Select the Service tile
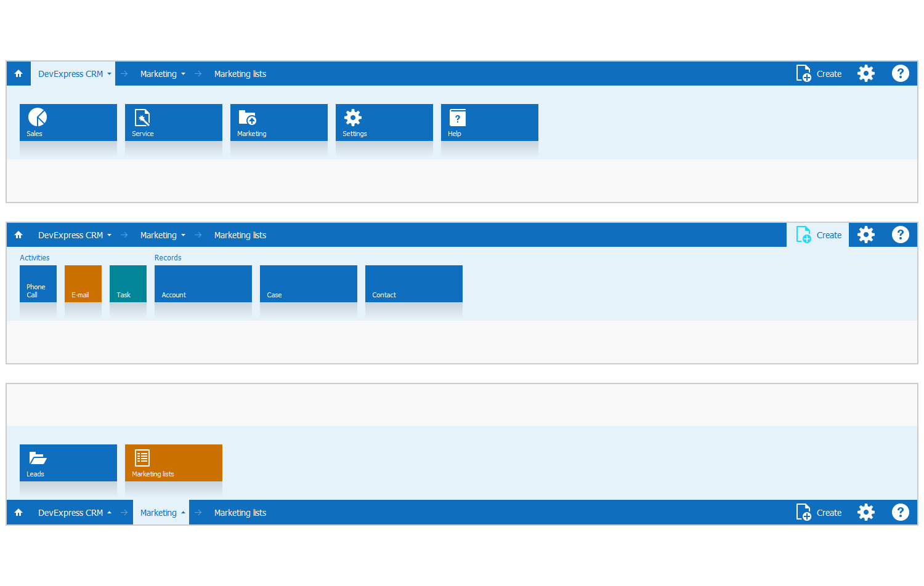924x586 pixels. [173, 122]
